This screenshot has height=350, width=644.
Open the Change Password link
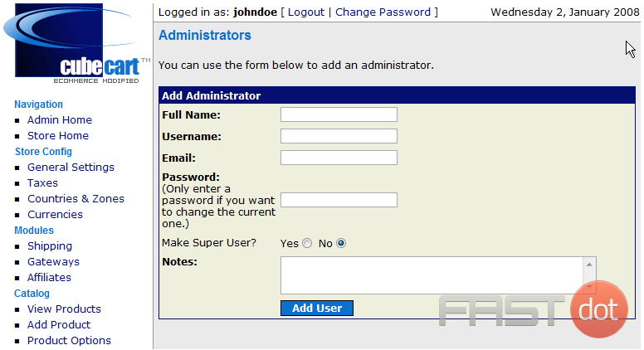point(383,12)
